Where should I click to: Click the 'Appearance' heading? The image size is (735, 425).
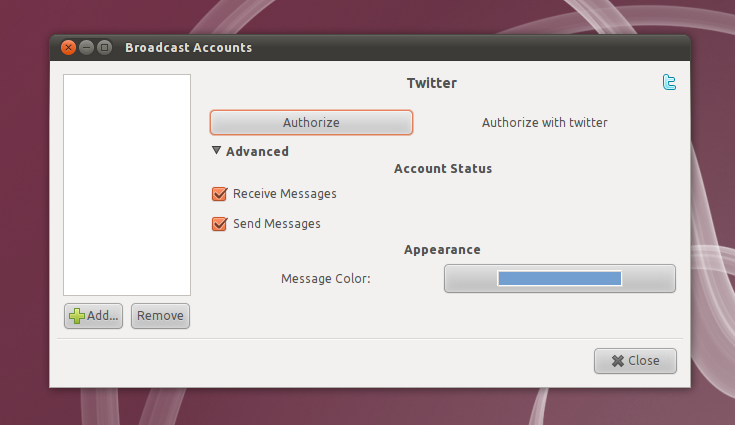442,250
